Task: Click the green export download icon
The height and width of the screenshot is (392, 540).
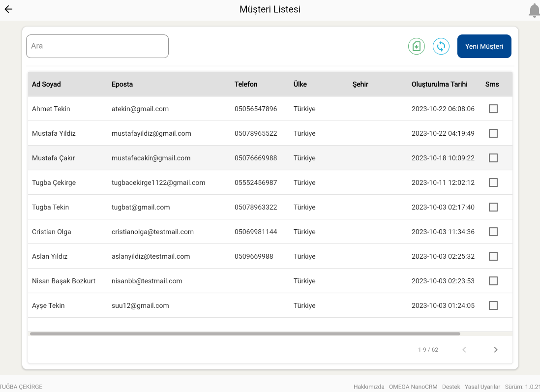Action: [417, 46]
